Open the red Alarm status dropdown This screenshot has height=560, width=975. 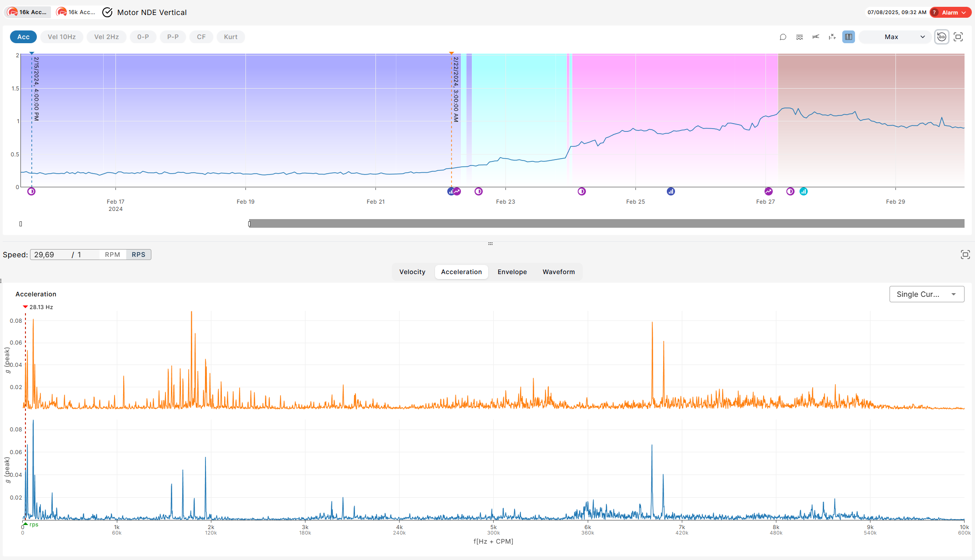click(x=950, y=12)
